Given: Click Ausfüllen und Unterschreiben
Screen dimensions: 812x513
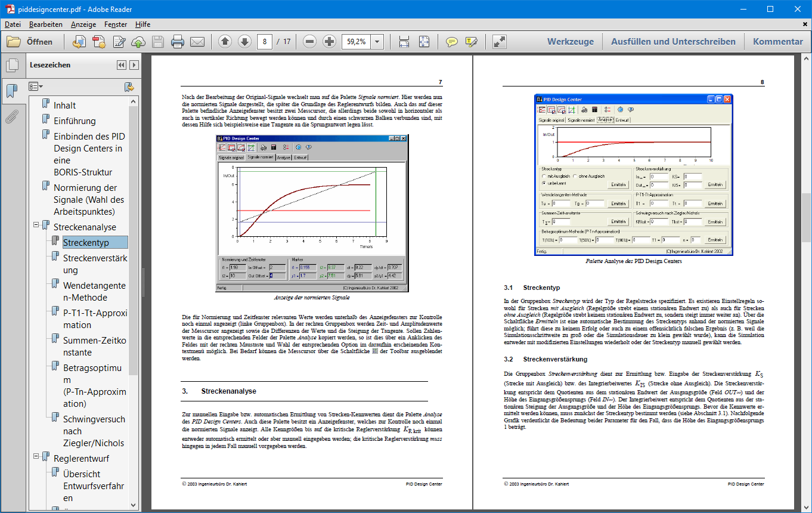Looking at the screenshot, I should pos(673,42).
